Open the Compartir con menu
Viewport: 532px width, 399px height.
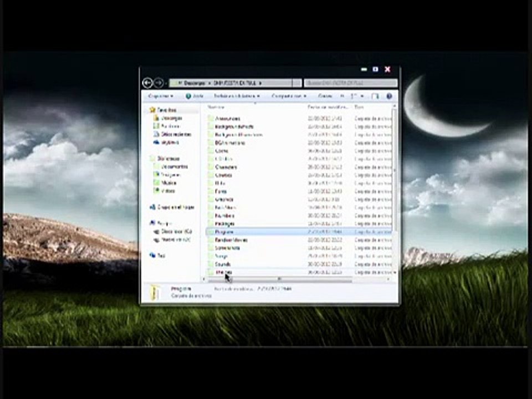[289, 96]
